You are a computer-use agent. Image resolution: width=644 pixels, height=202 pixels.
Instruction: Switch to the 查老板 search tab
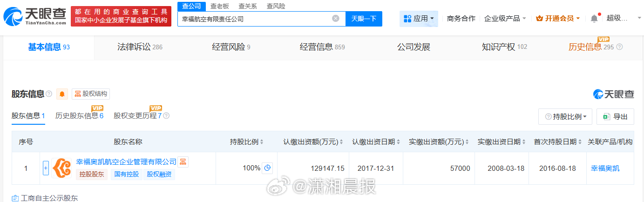219,6
